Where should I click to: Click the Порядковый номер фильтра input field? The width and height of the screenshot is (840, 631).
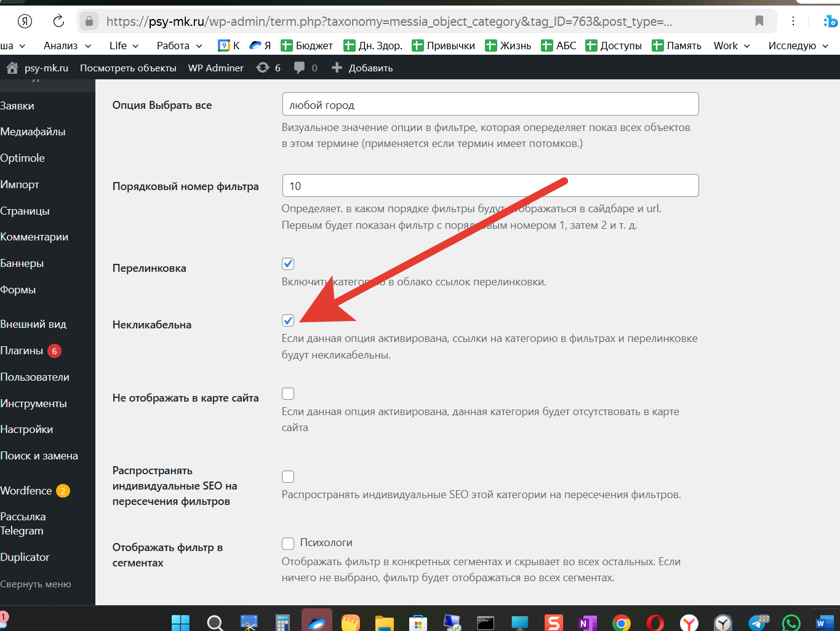point(490,186)
